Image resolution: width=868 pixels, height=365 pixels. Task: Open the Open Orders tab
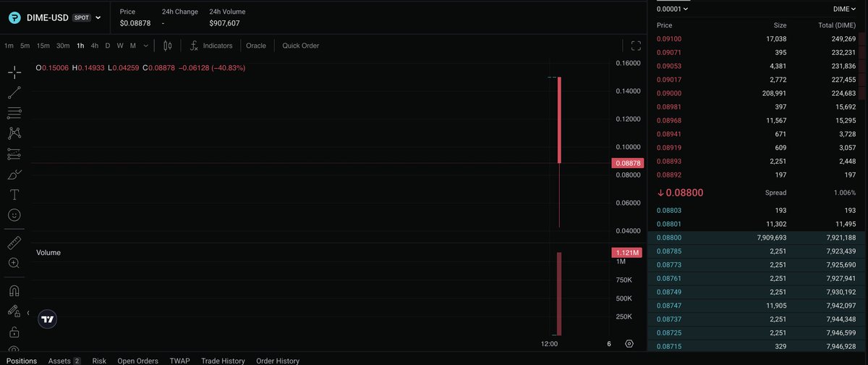click(x=137, y=360)
